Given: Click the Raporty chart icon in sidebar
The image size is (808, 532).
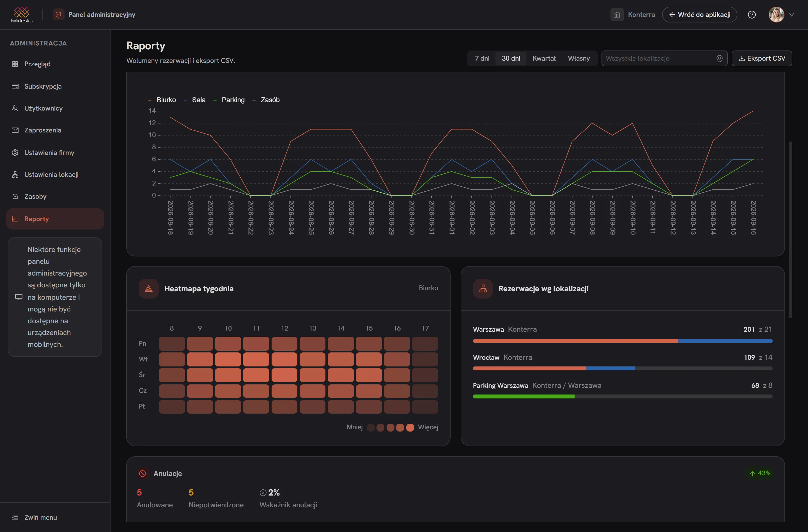Looking at the screenshot, I should [x=15, y=219].
